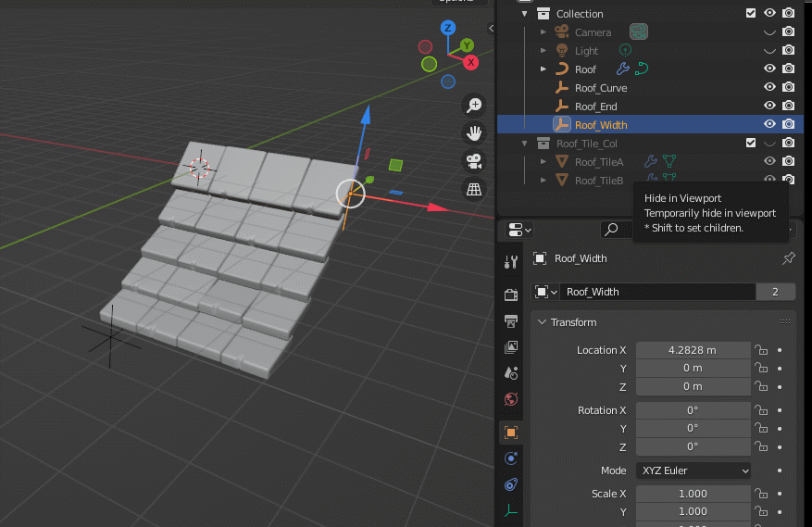Image resolution: width=812 pixels, height=527 pixels.
Task: Select Roof_End row in outliner
Action: click(650, 107)
